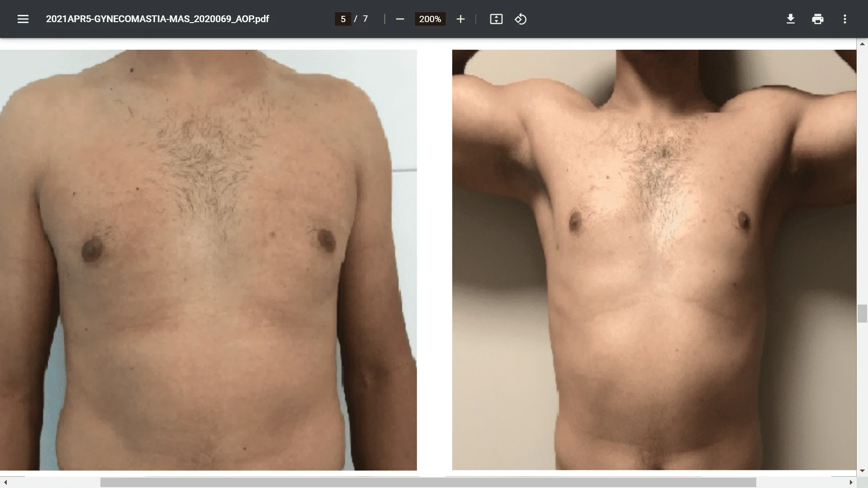Click the zoom in plus icon
Viewport: 868px width, 488px height.
460,19
